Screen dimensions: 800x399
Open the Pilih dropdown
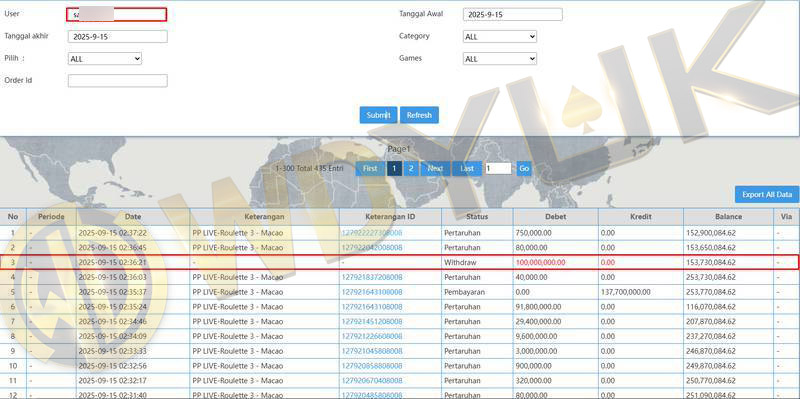[x=105, y=59]
